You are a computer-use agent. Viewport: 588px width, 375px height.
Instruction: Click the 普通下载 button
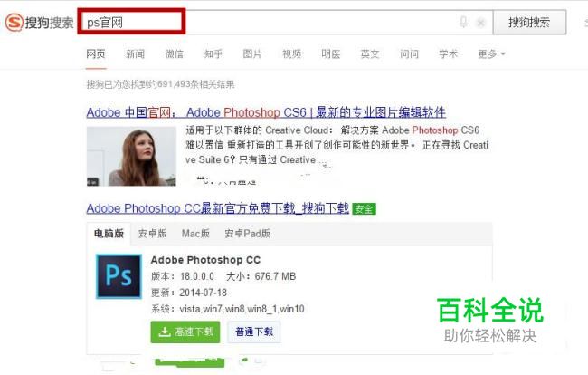254,332
